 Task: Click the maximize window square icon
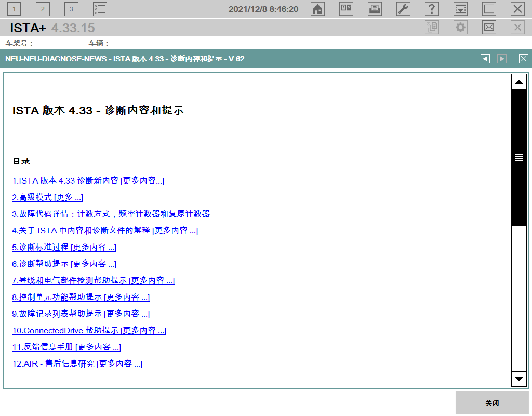[x=489, y=9]
